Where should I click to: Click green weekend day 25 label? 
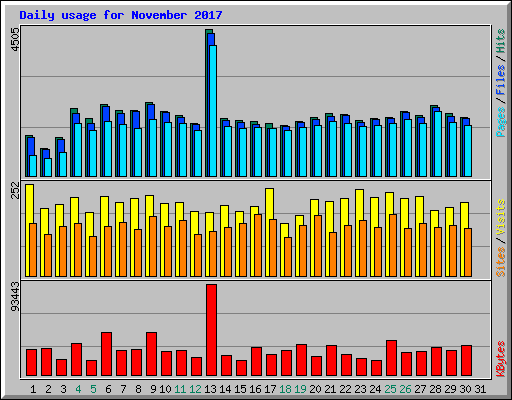[x=390, y=389]
